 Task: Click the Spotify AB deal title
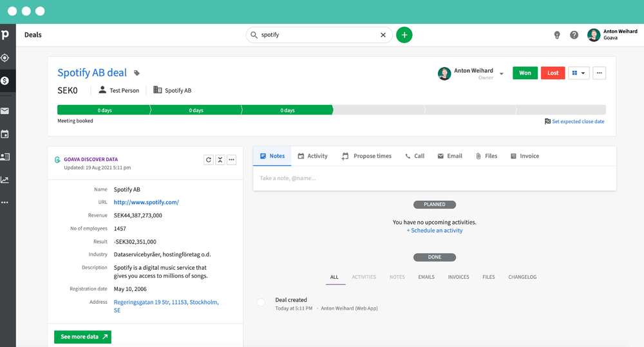(92, 73)
